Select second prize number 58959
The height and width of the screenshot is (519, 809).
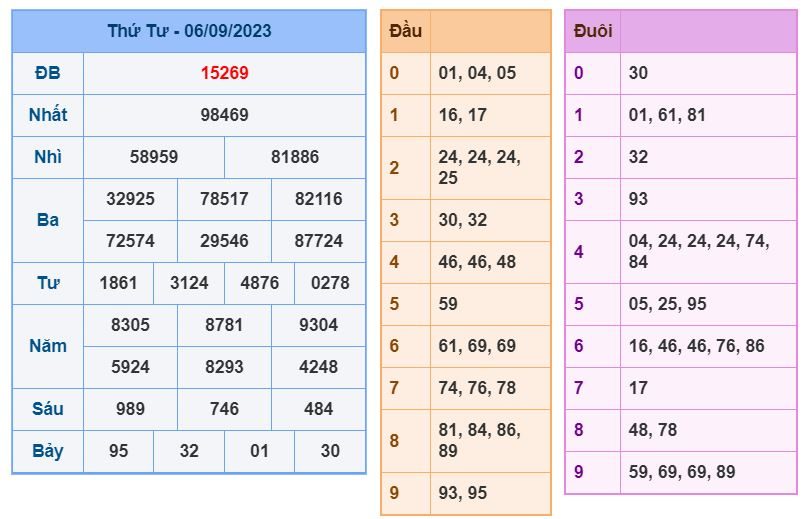(x=154, y=157)
